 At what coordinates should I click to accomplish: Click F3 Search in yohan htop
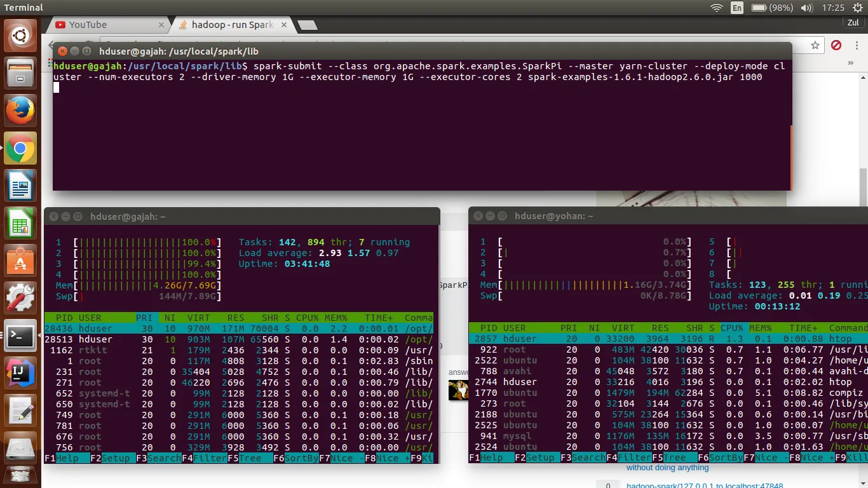coord(583,457)
